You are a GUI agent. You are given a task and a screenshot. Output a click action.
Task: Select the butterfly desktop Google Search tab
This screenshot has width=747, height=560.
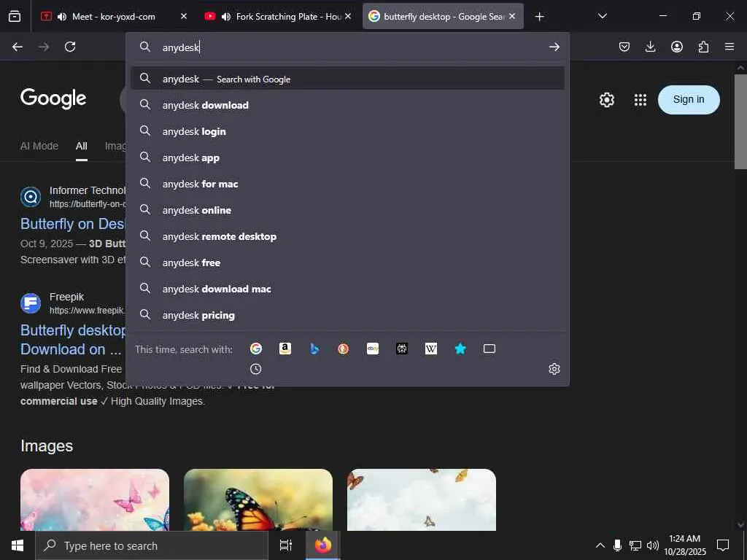[443, 17]
